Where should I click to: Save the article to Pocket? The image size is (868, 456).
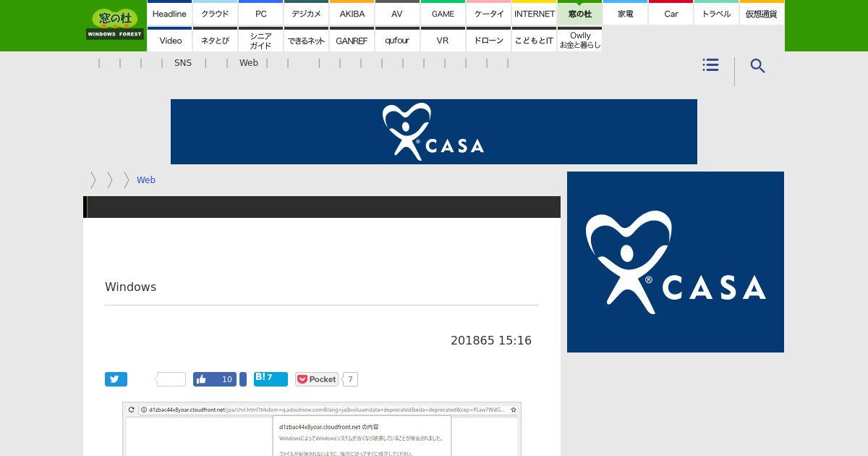(x=317, y=379)
